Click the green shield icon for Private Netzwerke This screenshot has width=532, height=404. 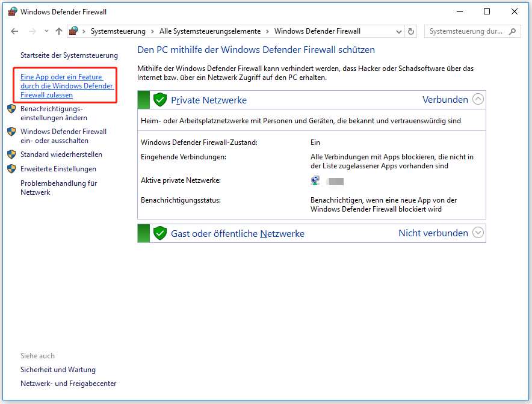159,100
